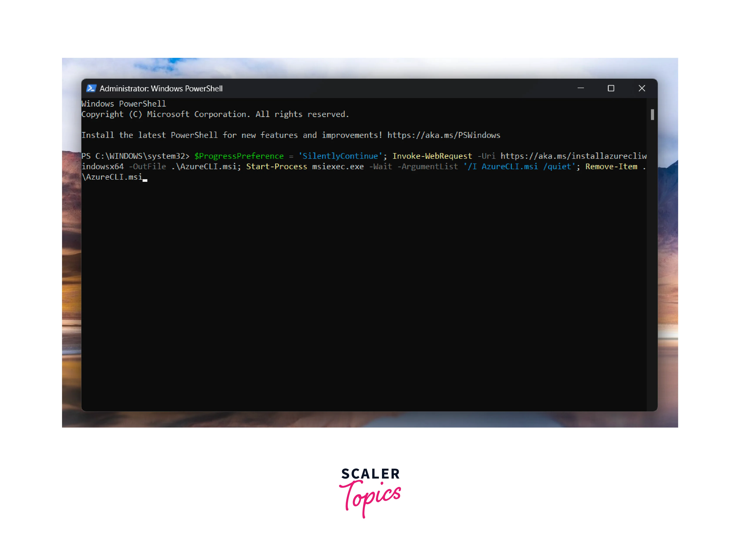The width and height of the screenshot is (740, 560).
Task: Grab the vertical scrollbar thumb
Action: pyautogui.click(x=652, y=114)
